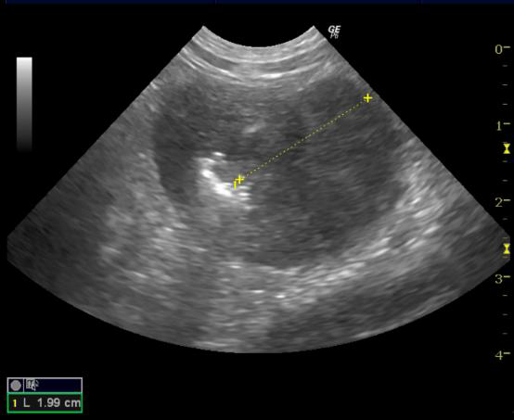Click the empty header field beside worksheet icon

pyautogui.click(x=60, y=385)
